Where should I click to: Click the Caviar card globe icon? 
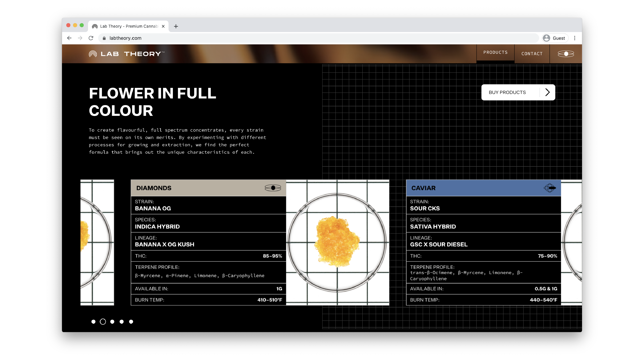click(550, 188)
